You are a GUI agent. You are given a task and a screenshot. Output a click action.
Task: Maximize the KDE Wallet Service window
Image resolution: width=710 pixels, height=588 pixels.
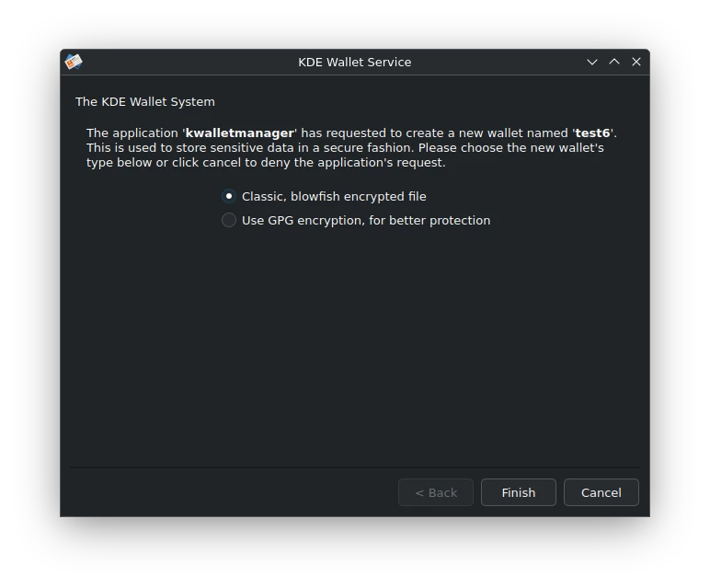[x=614, y=62]
